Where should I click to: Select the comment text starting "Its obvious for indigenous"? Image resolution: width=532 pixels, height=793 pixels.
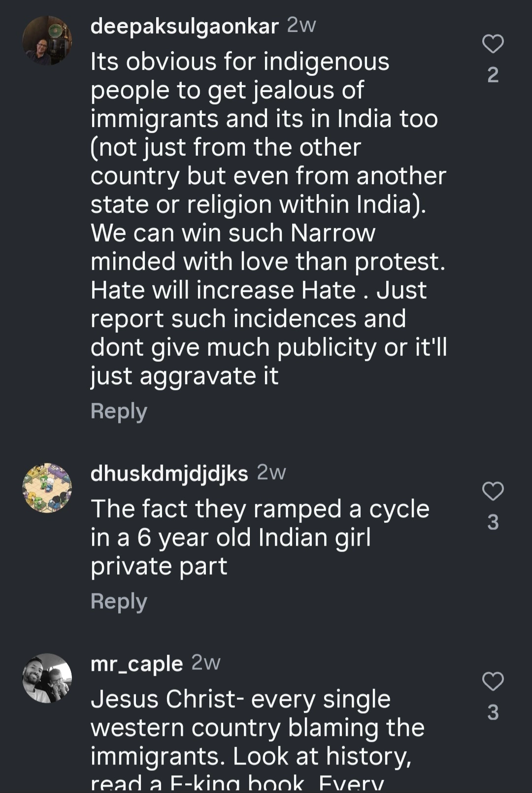[x=269, y=219]
